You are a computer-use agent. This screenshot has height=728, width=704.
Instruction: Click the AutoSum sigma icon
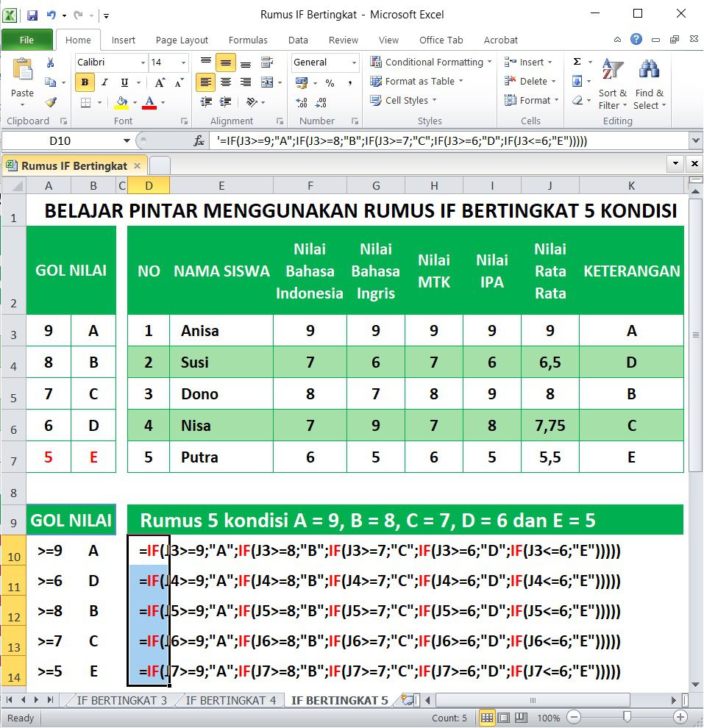tap(577, 62)
